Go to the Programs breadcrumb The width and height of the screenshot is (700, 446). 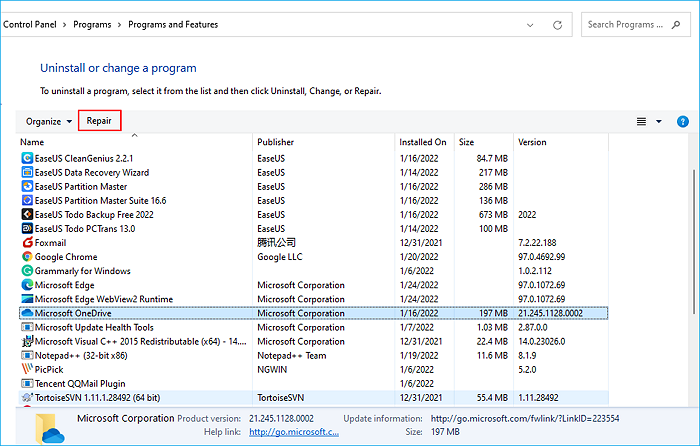click(x=92, y=25)
